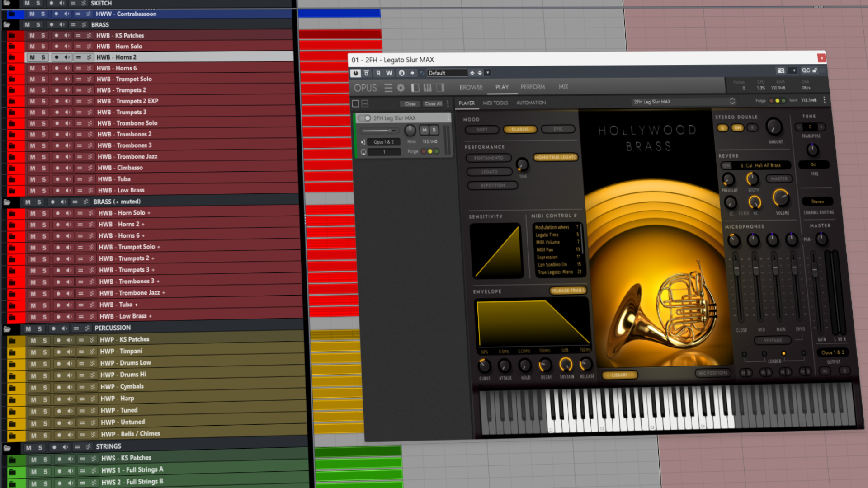The width and height of the screenshot is (868, 488).
Task: Switch to MIX page in Opus
Action: [563, 87]
